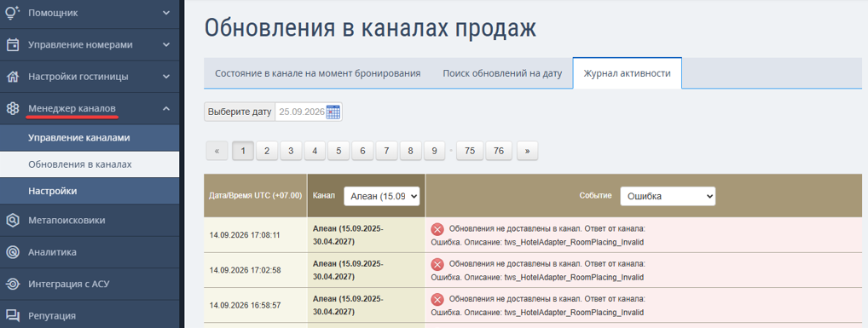This screenshot has width=868, height=328.
Task: Select page 8 in pagination
Action: coord(411,151)
